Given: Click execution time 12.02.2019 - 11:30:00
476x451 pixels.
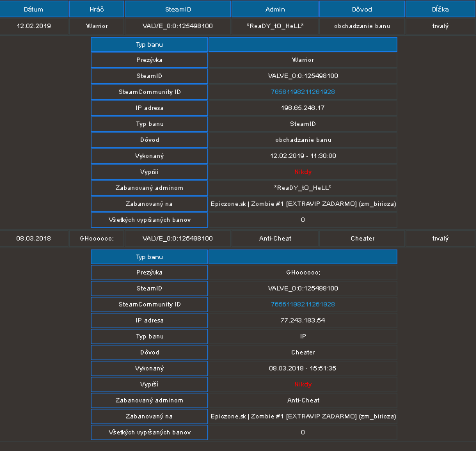Looking at the screenshot, I should 303,156.
